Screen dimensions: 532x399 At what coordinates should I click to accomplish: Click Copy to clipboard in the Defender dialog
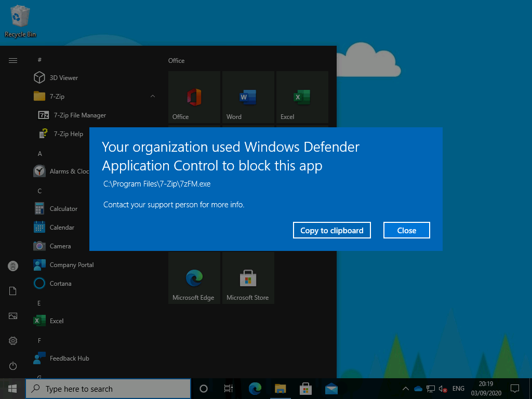tap(331, 230)
